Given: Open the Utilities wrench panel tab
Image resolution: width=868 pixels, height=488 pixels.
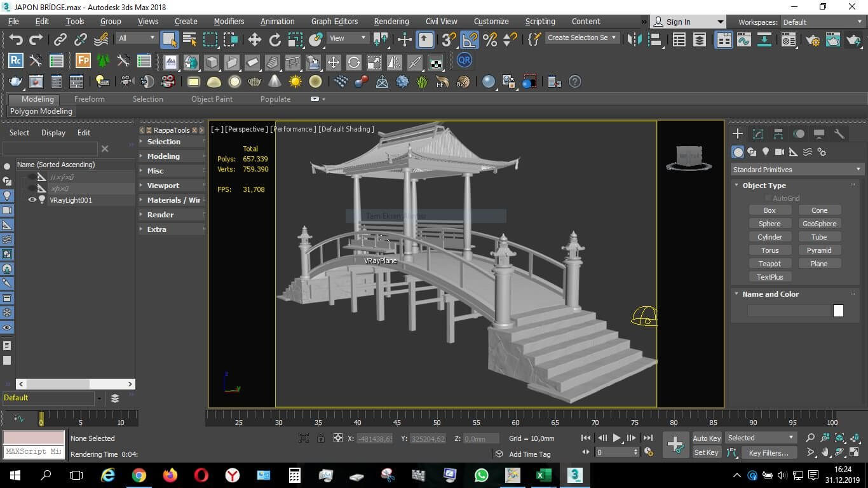Looking at the screenshot, I should (x=839, y=133).
